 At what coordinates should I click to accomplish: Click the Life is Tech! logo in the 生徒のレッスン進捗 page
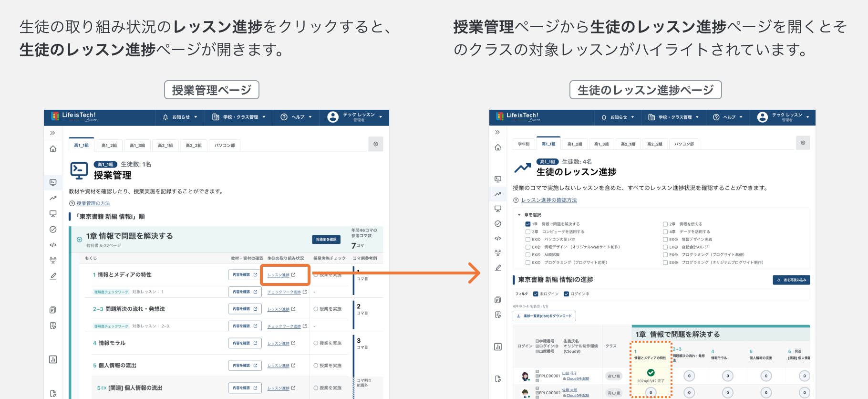tap(518, 116)
